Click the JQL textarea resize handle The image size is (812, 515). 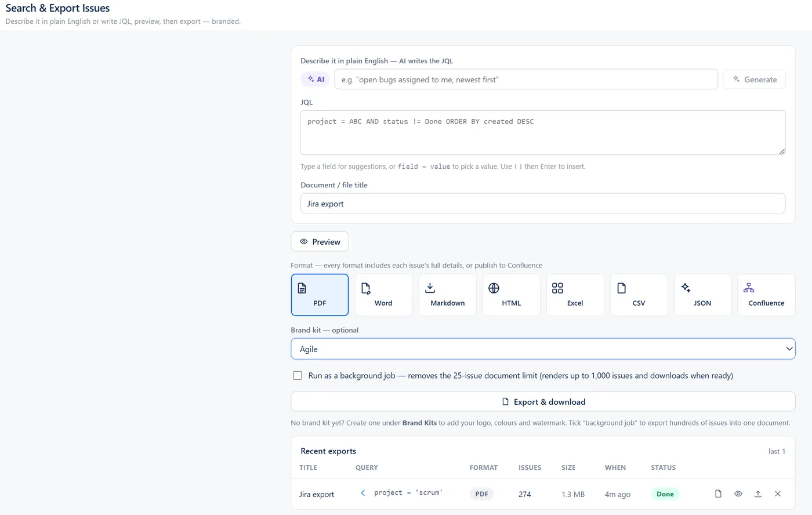pyautogui.click(x=781, y=151)
